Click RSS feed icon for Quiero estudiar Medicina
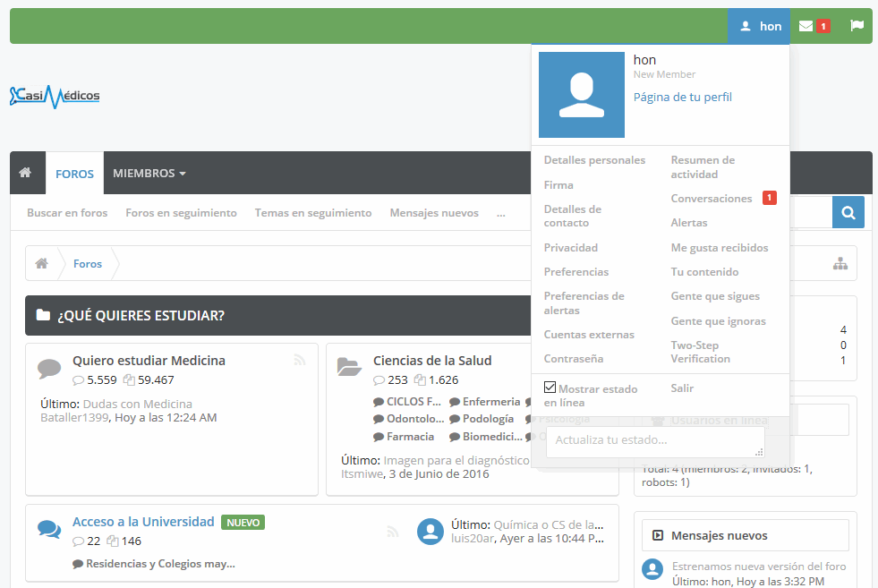This screenshot has width=878, height=588. [x=300, y=360]
